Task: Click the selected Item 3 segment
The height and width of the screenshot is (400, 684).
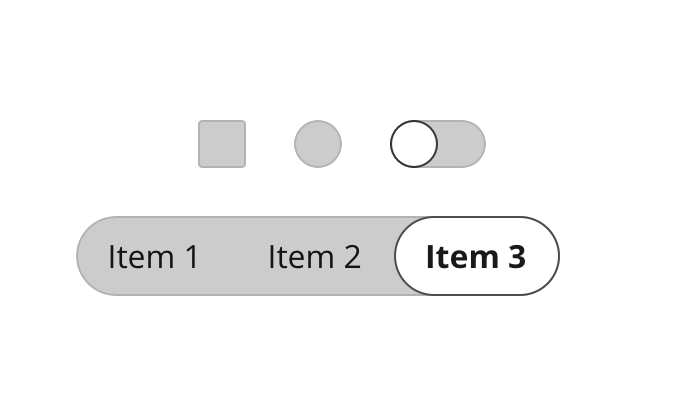Action: click(477, 256)
